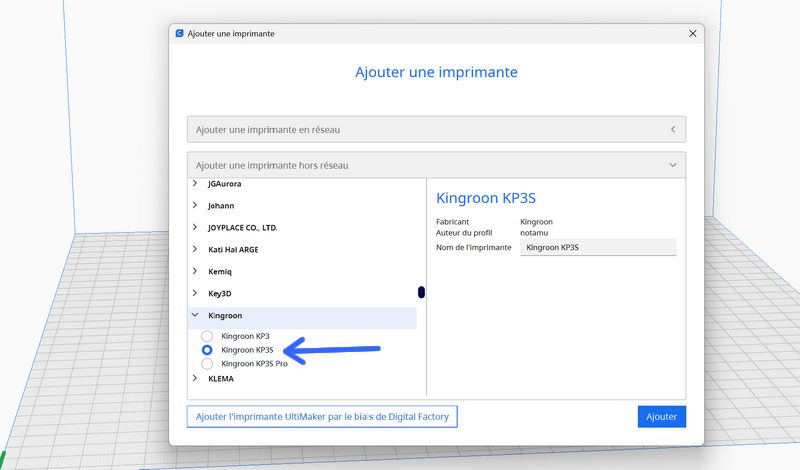Click the Key3D list label
The width and height of the screenshot is (800, 470).
220,293
